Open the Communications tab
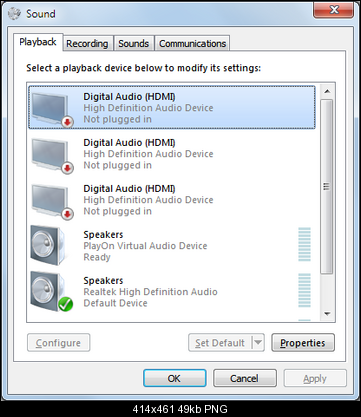The height and width of the screenshot is (417, 361). (x=192, y=44)
